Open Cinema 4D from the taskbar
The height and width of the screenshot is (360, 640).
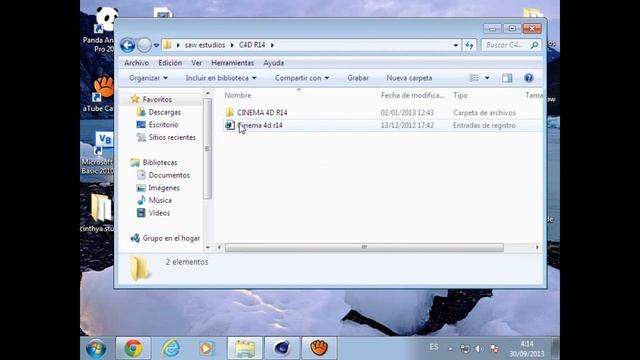point(282,349)
